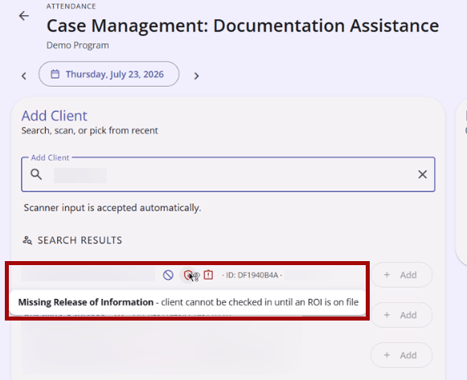Open date picker Thursday, July 23, 2026
Image resolution: width=467 pixels, height=380 pixels.
click(109, 74)
